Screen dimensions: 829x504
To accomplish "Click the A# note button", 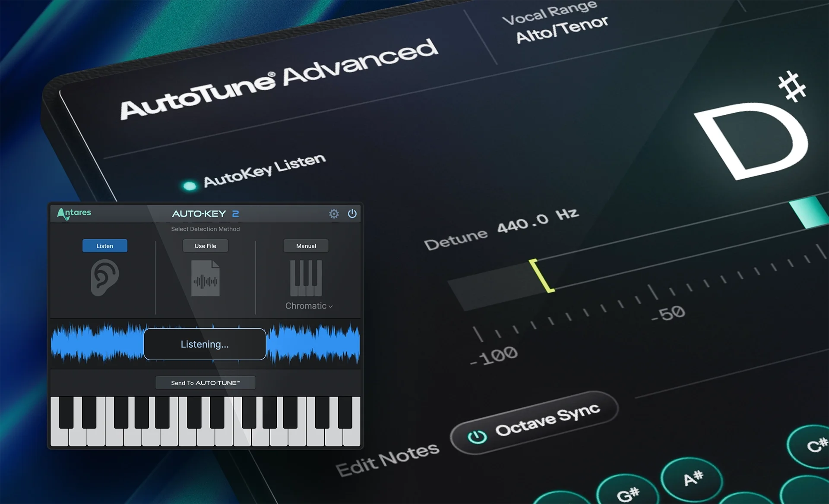I will click(x=693, y=479).
